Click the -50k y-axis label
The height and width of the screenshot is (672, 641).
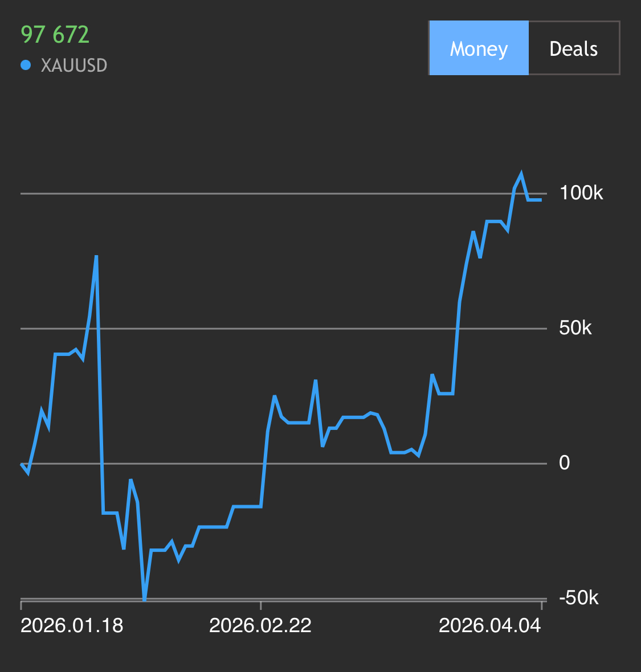click(578, 598)
